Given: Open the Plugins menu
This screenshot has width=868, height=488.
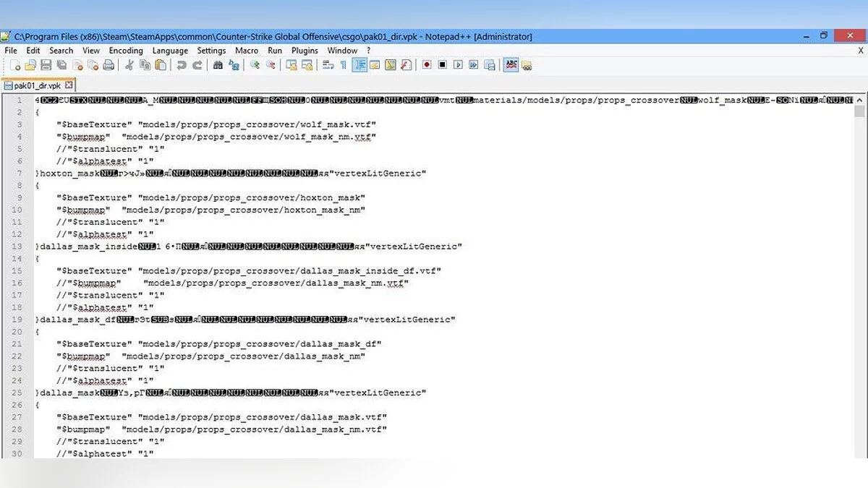Looking at the screenshot, I should pyautogui.click(x=305, y=51).
